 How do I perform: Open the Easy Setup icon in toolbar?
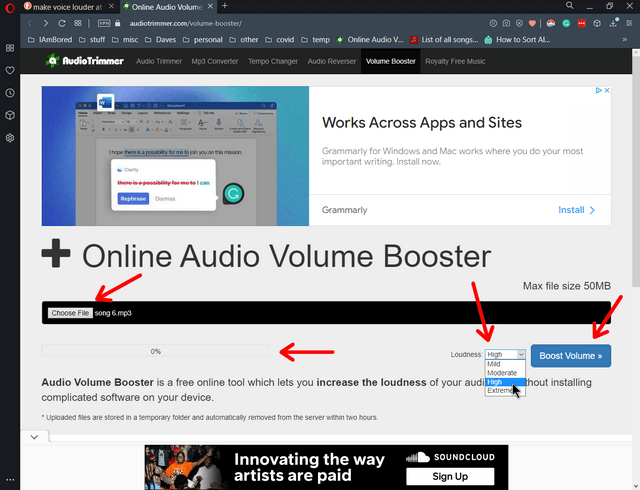[x=629, y=23]
